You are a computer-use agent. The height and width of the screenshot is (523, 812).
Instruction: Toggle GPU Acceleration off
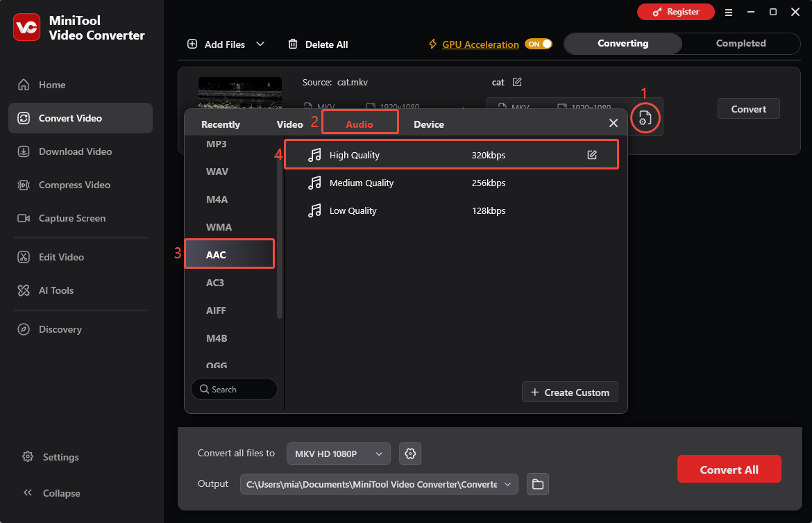click(x=539, y=44)
